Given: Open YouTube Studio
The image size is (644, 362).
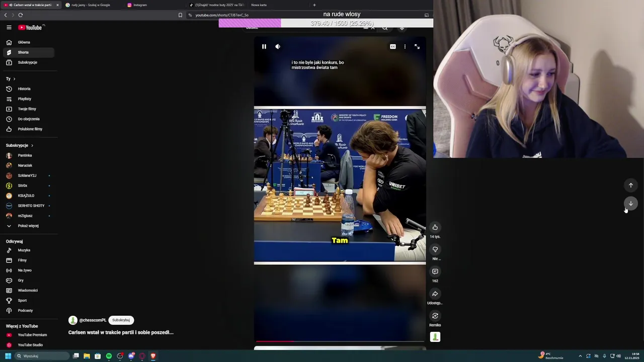Looking at the screenshot, I should coord(29,345).
